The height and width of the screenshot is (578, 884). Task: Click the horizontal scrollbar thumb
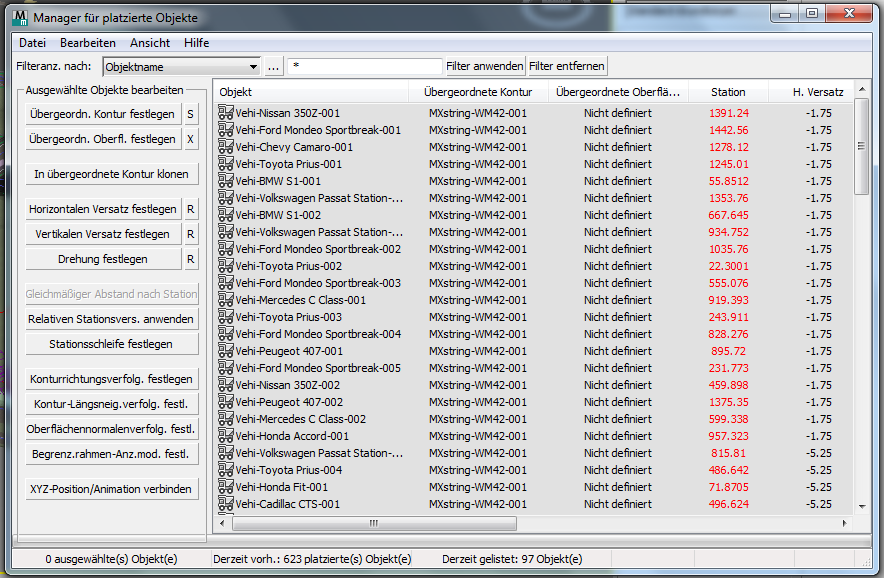pos(374,523)
